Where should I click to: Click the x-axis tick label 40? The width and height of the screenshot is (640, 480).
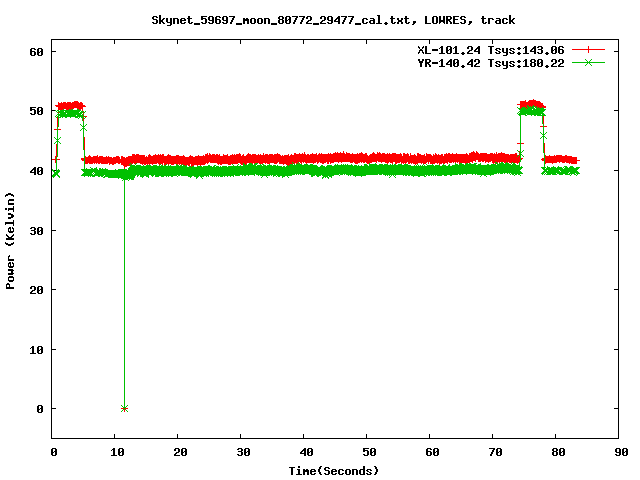click(x=306, y=452)
